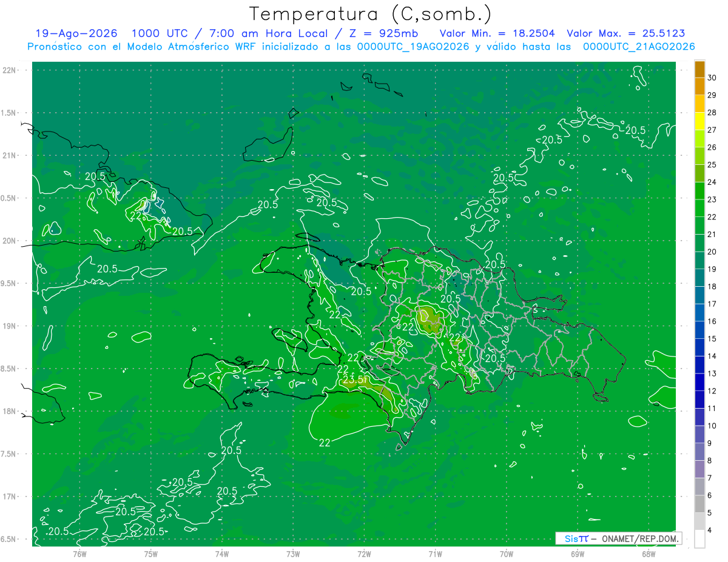Click the "23.5" contour label

[x=354, y=380]
